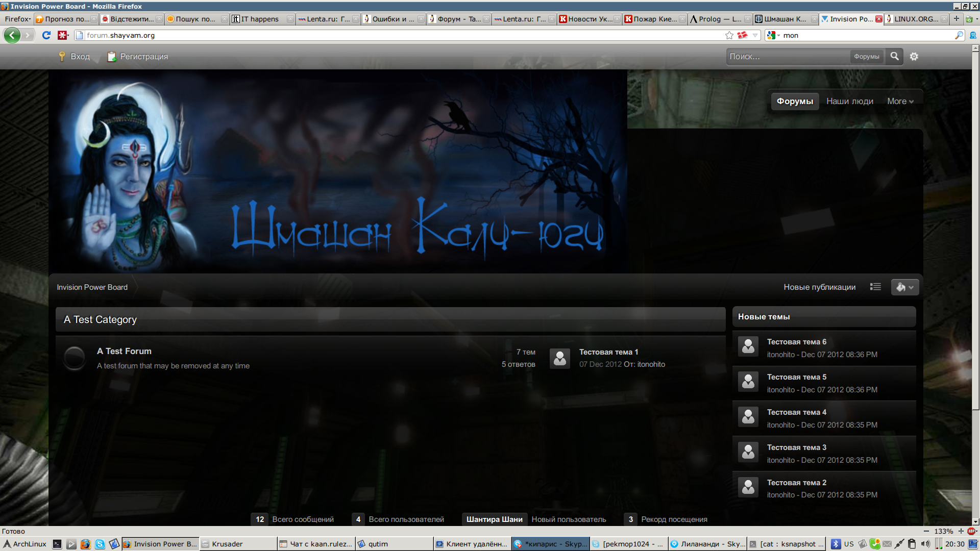Click the Adblock Plus status bar icon
Image resolution: width=980 pixels, height=551 pixels.
pyautogui.click(x=971, y=531)
